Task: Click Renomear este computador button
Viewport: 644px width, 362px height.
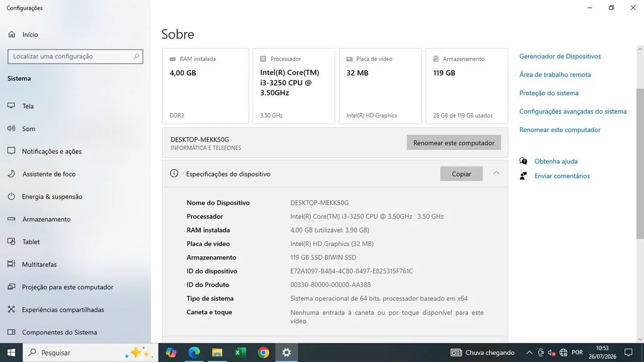Action: [454, 143]
